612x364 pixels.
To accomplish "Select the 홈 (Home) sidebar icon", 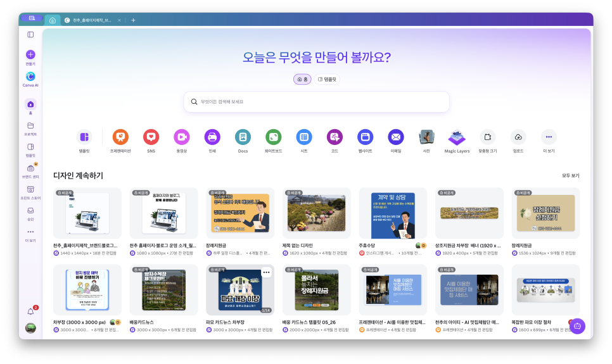I will point(30,104).
